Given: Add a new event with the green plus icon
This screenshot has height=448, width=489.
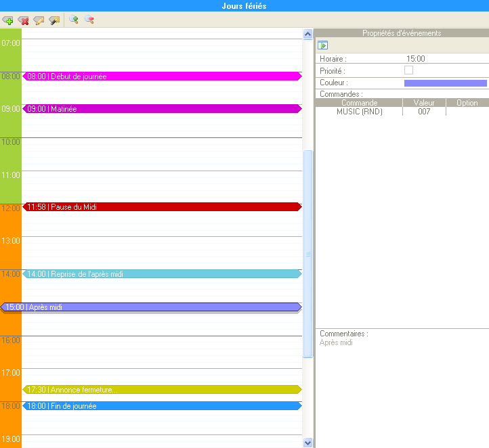Looking at the screenshot, I should tap(7, 20).
